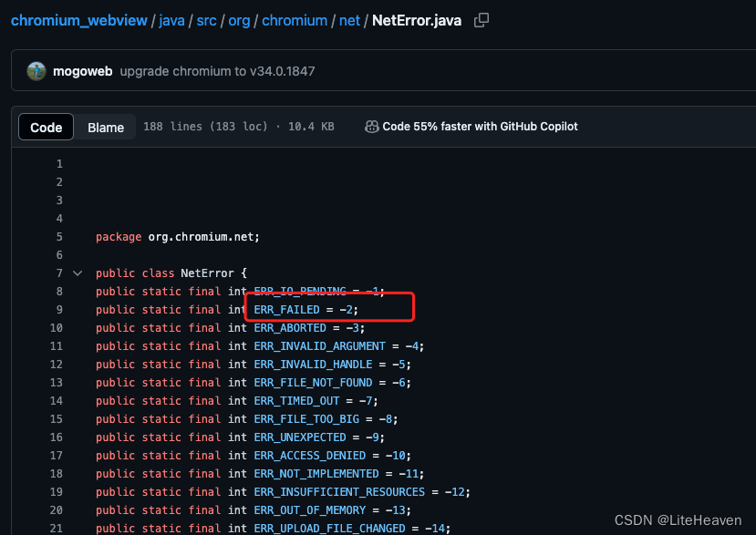The width and height of the screenshot is (756, 535).
Task: Switch to the Blame tab
Action: (105, 127)
